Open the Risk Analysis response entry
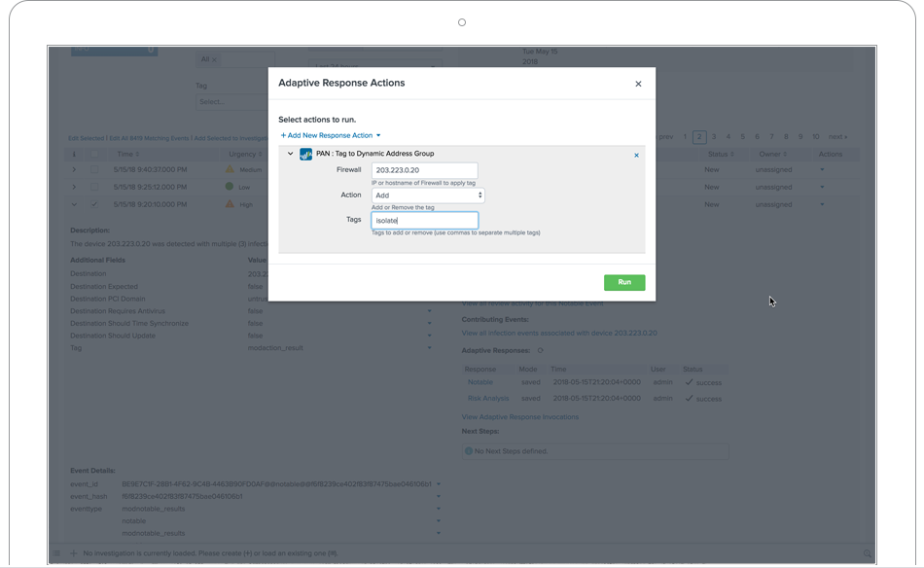This screenshot has height=568, width=924. pos(488,399)
